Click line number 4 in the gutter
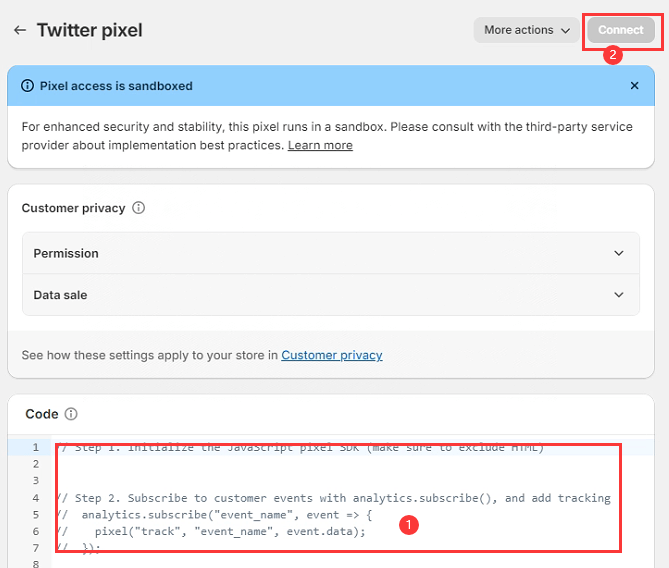The height and width of the screenshot is (568, 669). pyautogui.click(x=36, y=498)
